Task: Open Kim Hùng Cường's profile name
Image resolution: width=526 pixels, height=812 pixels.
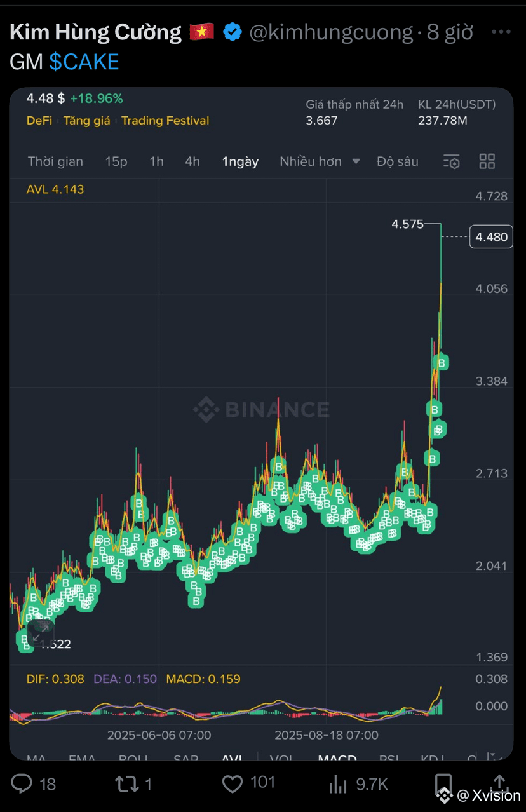Action: [x=96, y=32]
